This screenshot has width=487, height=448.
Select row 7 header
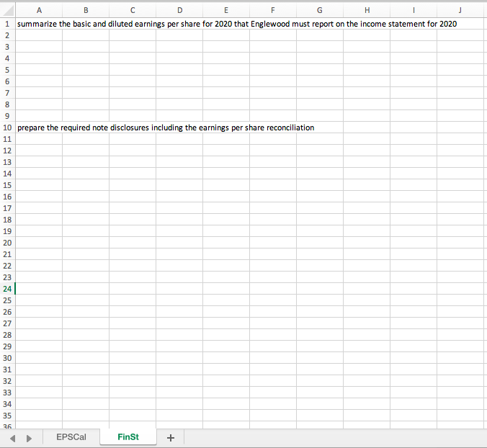coord(7,93)
